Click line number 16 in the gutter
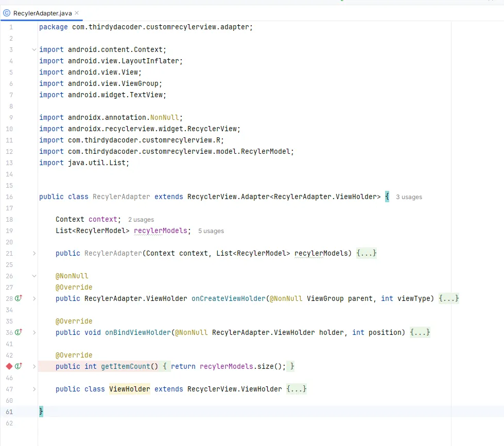 [9, 197]
